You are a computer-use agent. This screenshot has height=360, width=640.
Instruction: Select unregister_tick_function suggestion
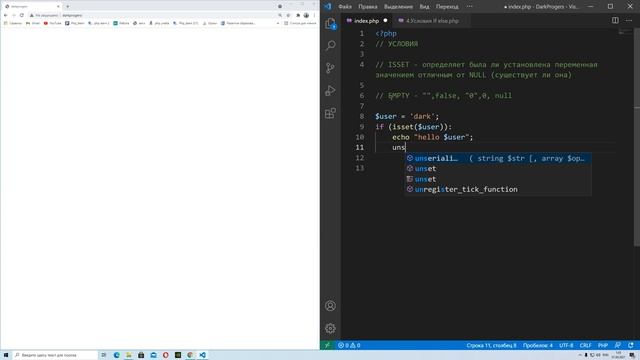point(498,189)
